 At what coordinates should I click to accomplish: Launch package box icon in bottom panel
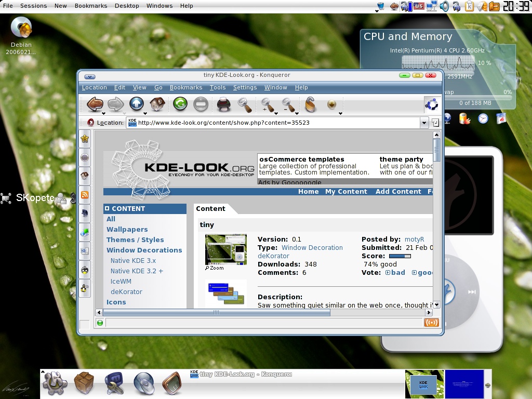tap(84, 383)
